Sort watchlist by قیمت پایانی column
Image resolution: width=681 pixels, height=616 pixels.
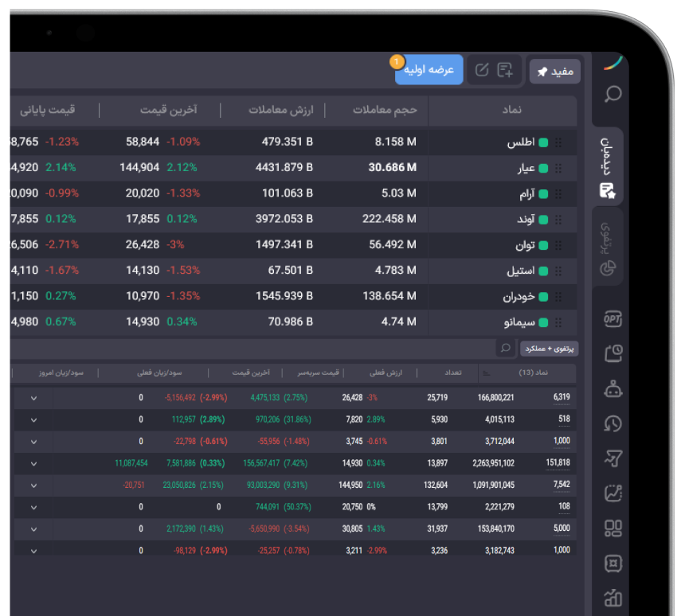pyautogui.click(x=47, y=110)
